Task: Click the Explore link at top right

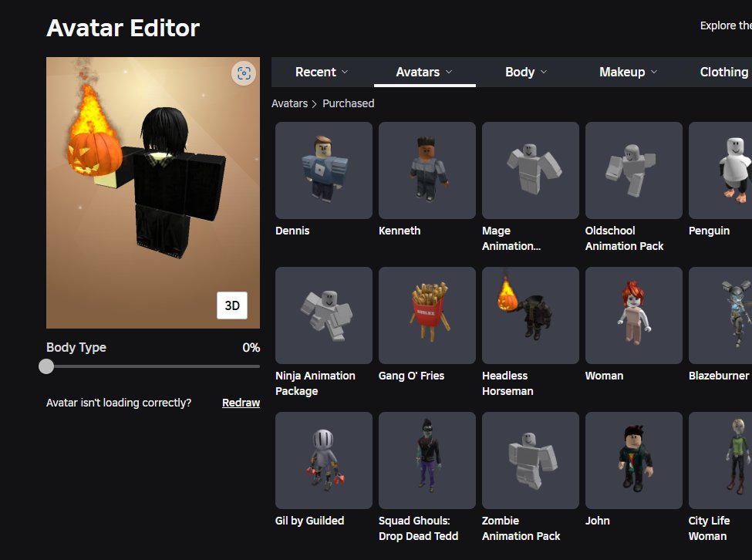Action: coord(726,25)
